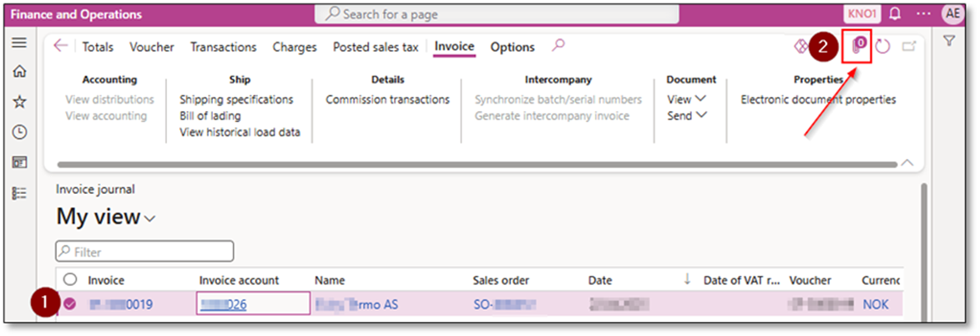Image resolution: width=980 pixels, height=336 pixels.
Task: Open the invoice account link
Action: pos(225,304)
